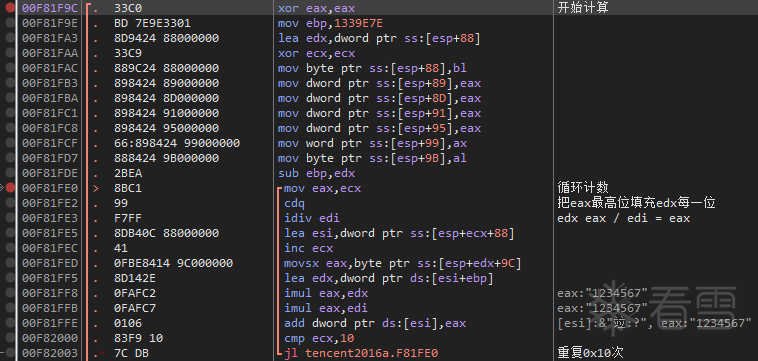This screenshot has height=361, width=758.
Task: Enable breakpoint dot beside 00F81FE3
Action: (10, 217)
